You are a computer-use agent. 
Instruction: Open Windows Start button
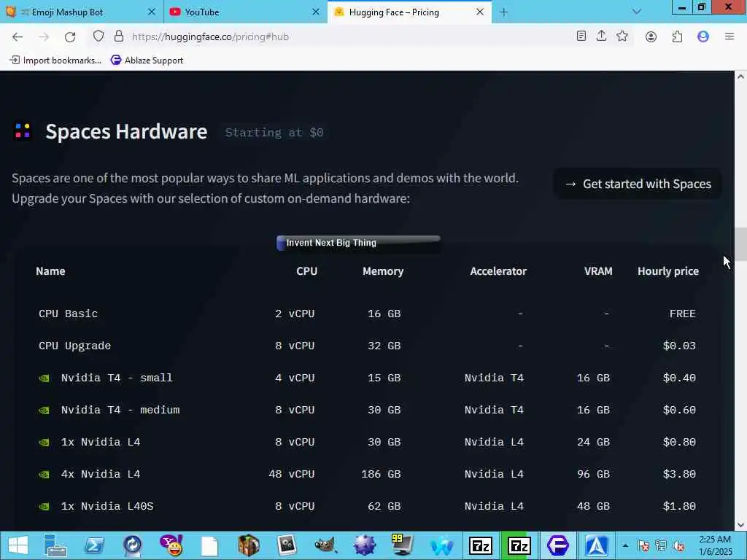pyautogui.click(x=18, y=545)
